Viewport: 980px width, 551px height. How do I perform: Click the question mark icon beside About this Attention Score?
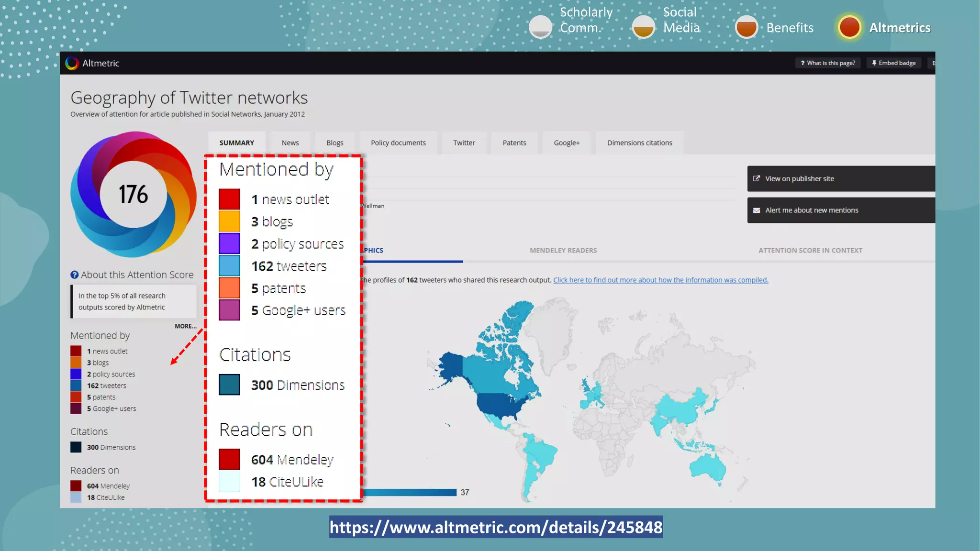tap(75, 275)
